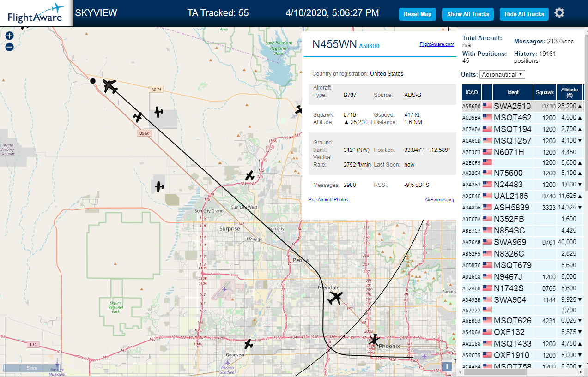Image resolution: width=588 pixels, height=377 pixels.
Task: Select the N854SC aircraft row
Action: point(522,231)
